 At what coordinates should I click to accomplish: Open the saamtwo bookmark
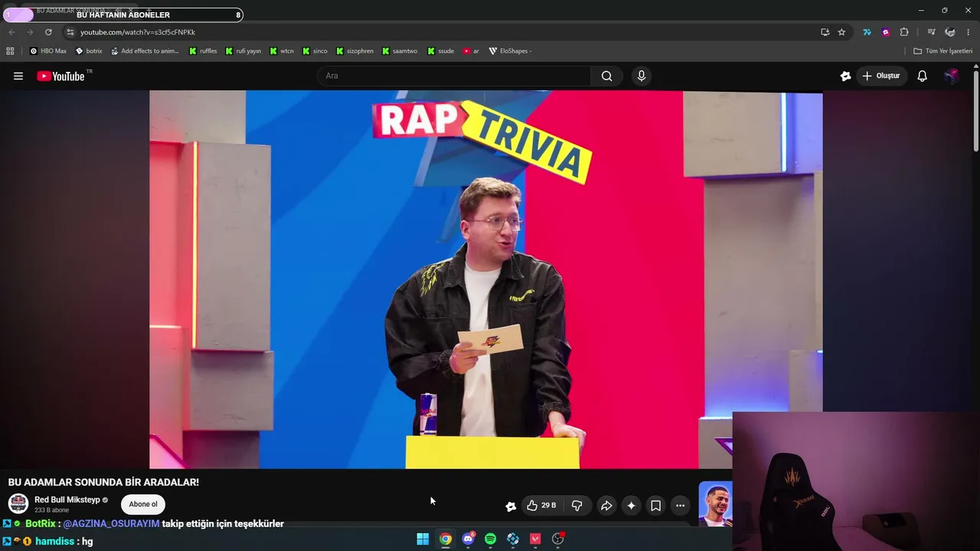[400, 51]
